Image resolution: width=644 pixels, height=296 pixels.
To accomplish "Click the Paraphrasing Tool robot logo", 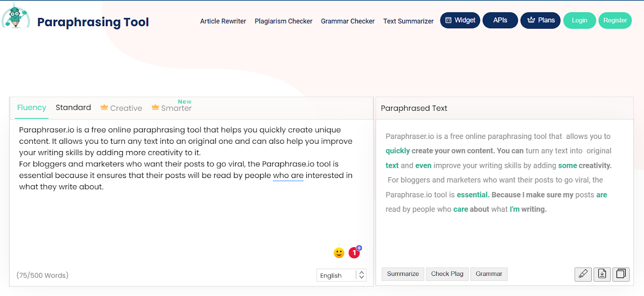I will [16, 16].
